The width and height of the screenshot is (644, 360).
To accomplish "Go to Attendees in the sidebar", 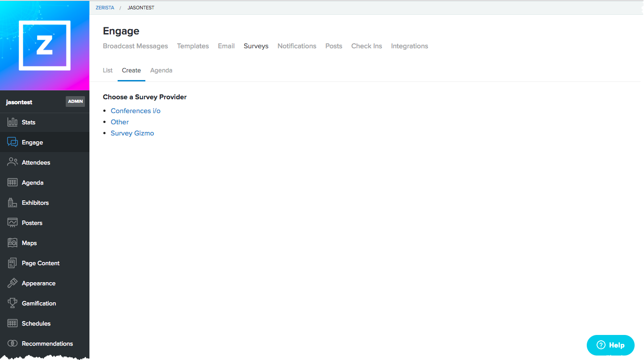I will pyautogui.click(x=45, y=162).
